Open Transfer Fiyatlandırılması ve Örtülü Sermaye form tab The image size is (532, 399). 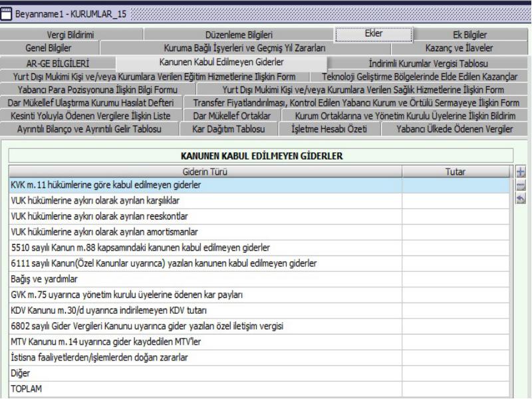[x=356, y=102]
